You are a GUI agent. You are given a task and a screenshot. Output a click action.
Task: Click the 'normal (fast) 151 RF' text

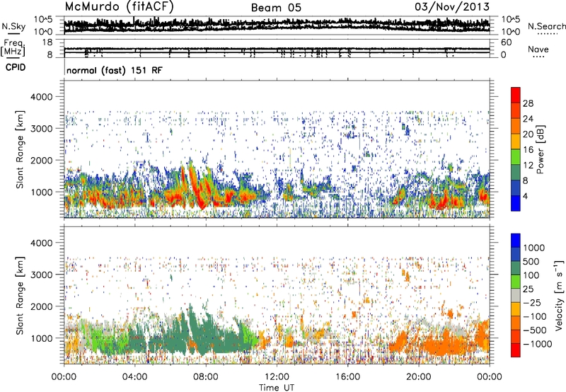tap(114, 70)
